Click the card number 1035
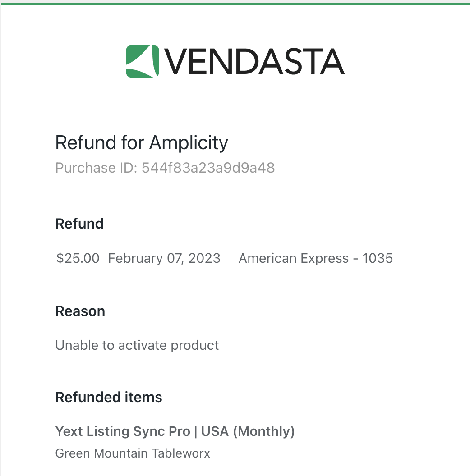The height and width of the screenshot is (476, 470). point(378,258)
